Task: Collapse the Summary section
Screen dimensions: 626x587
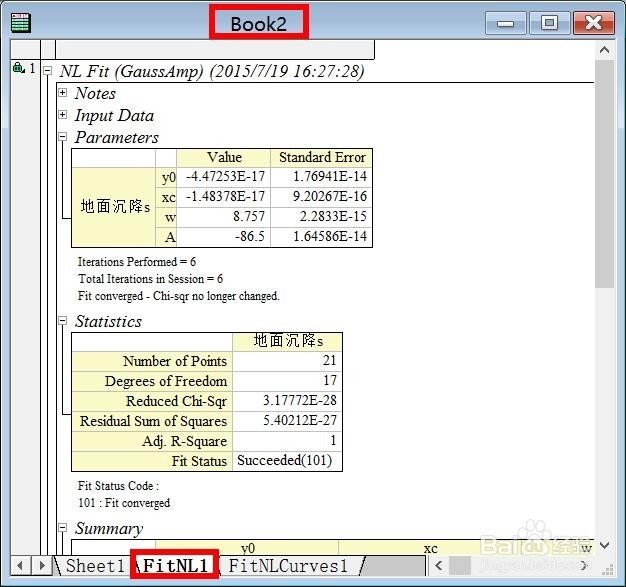Action: [62, 528]
